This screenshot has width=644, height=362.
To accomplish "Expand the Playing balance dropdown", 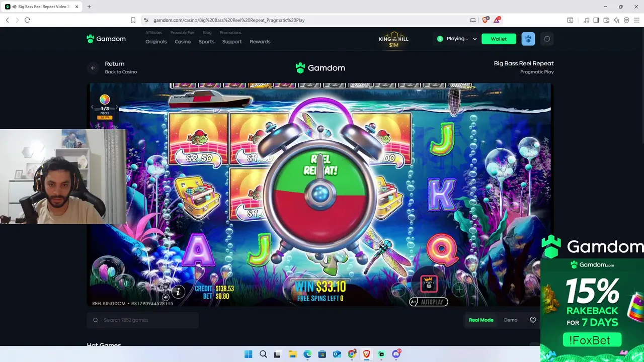I will [x=457, y=39].
